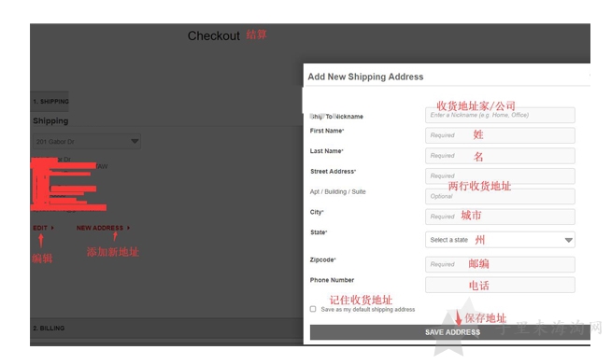Click the Zipcode field label
Screen dimensions: 611x364
tap(322, 259)
